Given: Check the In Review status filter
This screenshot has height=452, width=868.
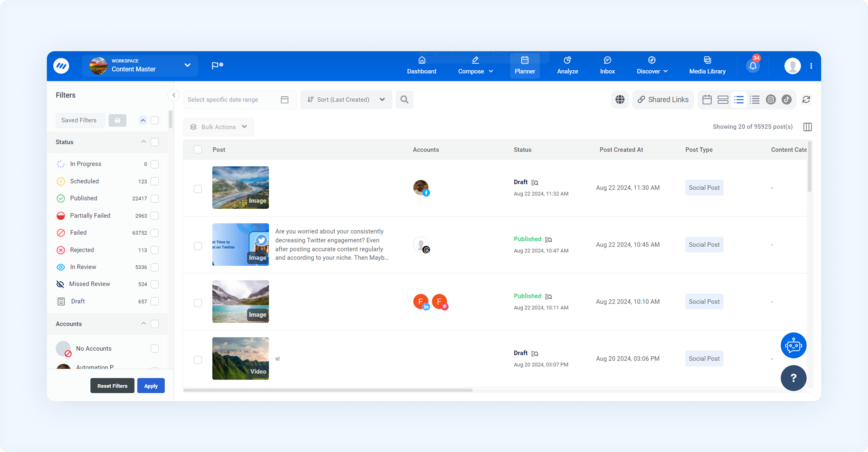Looking at the screenshot, I should (x=154, y=267).
